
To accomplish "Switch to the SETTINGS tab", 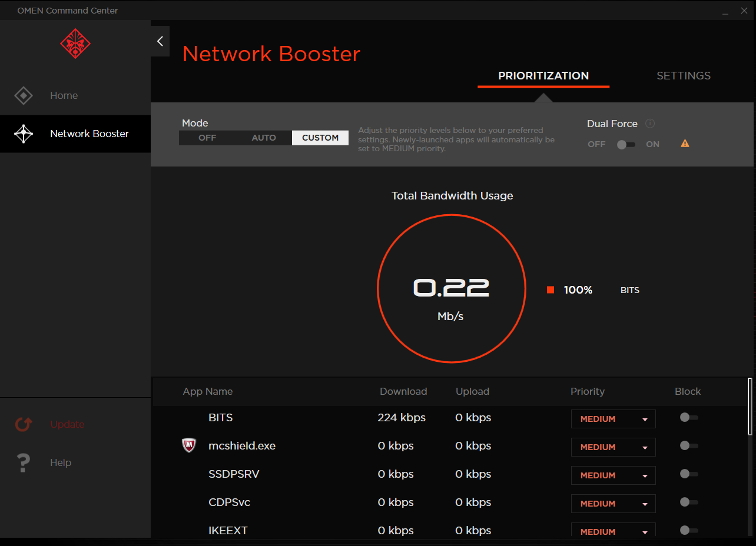I will [683, 76].
